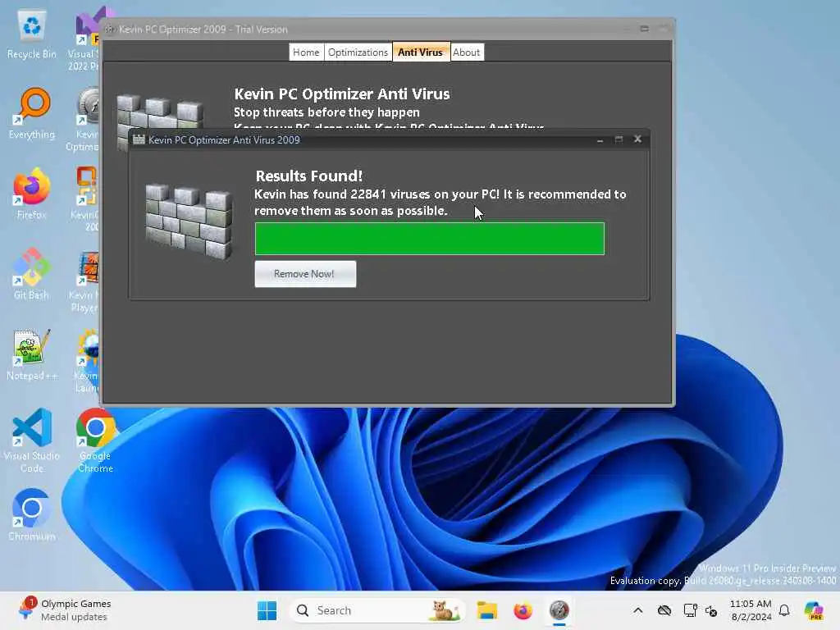Click the Anti Virus 2009 dialog title icon
The height and width of the screenshot is (630, 840).
(139, 139)
